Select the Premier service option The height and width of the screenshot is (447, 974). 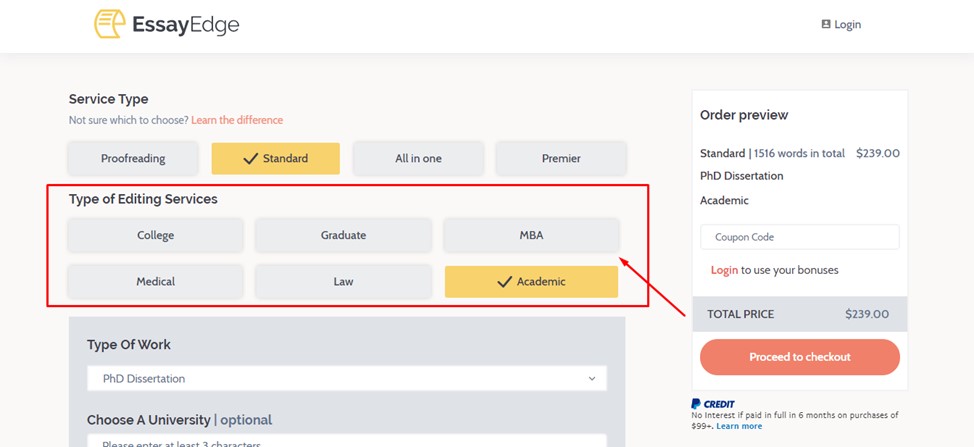pos(561,158)
